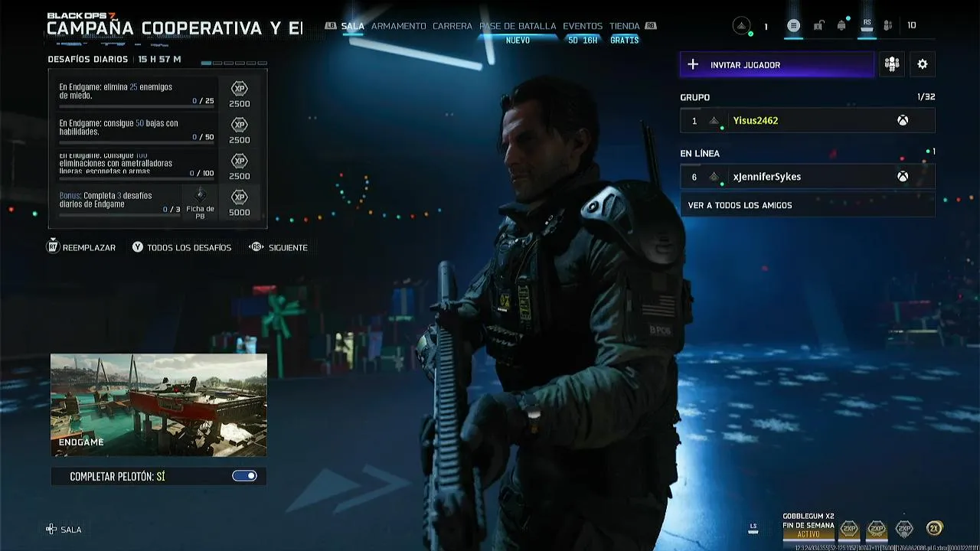Click the RS social icon
The height and width of the screenshot is (551, 980).
coord(867,25)
